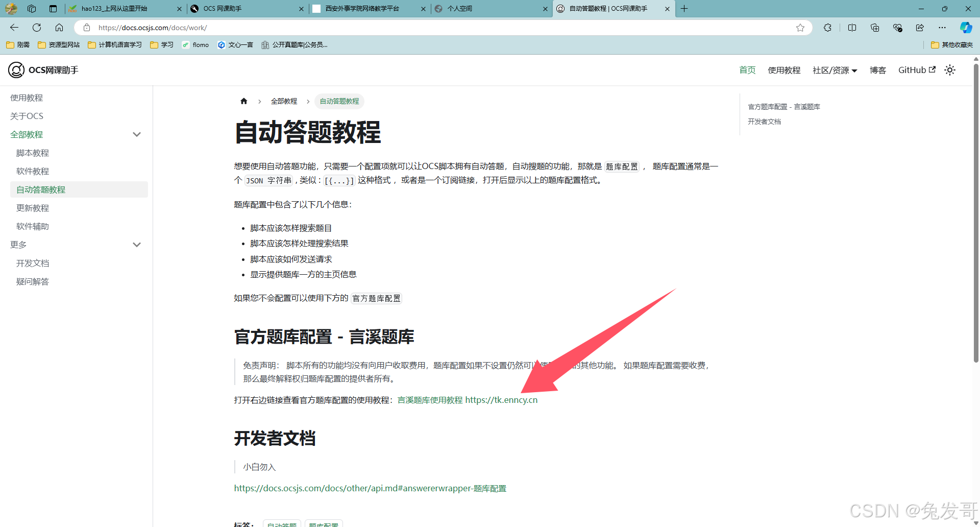Open the 学习 bookmarks folder
Image resolution: width=980 pixels, height=527 pixels.
[162, 45]
